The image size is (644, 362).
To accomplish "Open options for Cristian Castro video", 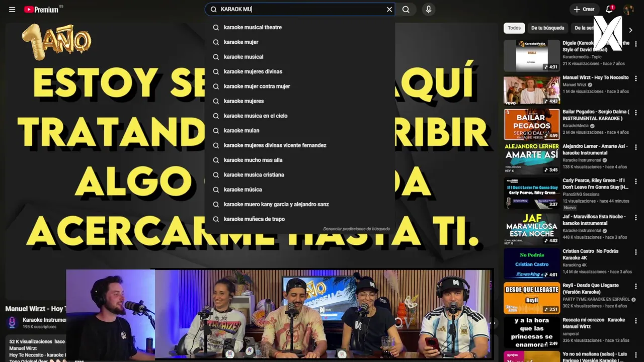I will (636, 252).
